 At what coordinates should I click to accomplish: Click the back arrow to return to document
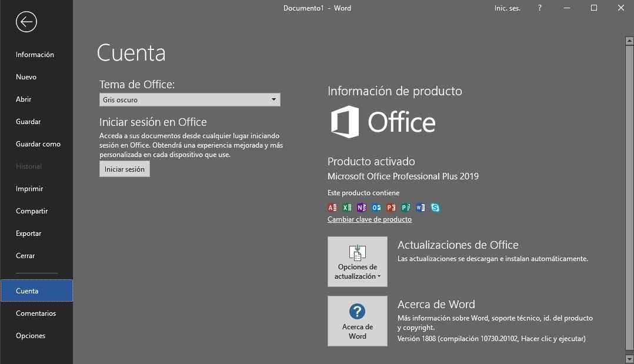(x=26, y=22)
